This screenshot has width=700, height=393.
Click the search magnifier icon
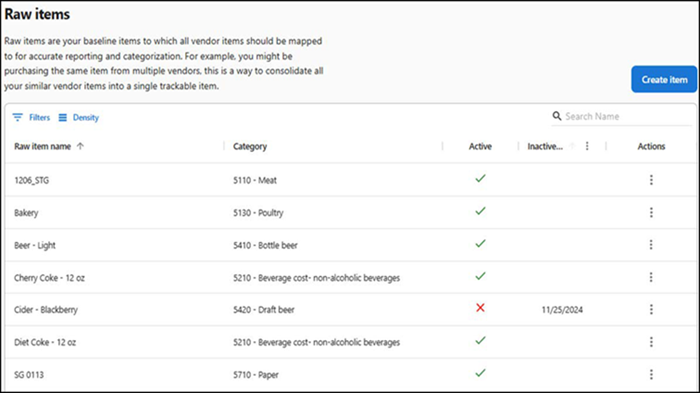pos(557,116)
